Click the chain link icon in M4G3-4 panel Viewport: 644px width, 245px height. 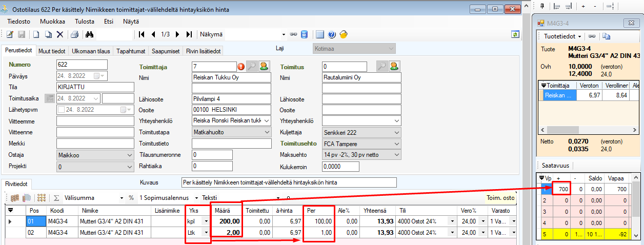592,36
